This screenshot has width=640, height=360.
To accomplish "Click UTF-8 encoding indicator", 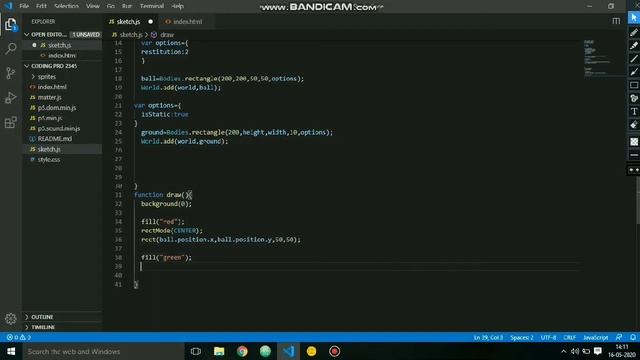I will pos(548,337).
